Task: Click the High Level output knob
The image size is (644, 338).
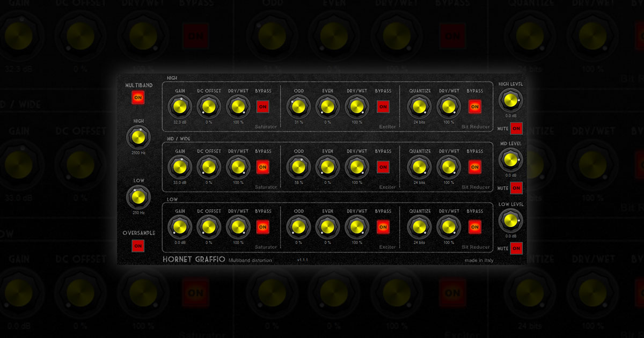Action: tap(510, 100)
